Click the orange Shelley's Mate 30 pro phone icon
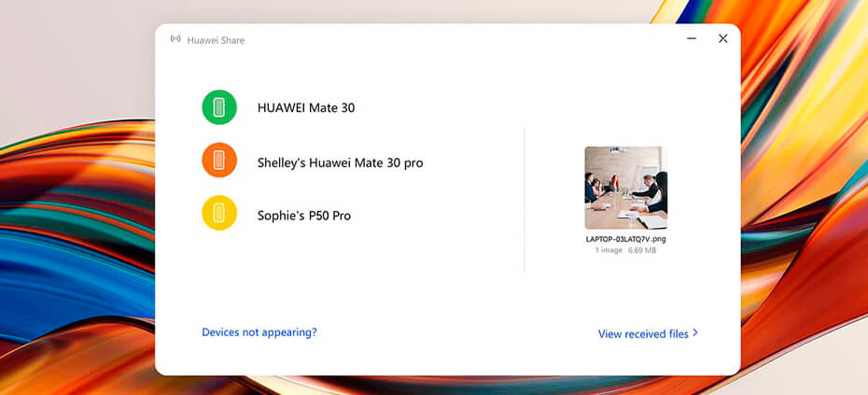This screenshot has height=395, width=868. coord(219,160)
